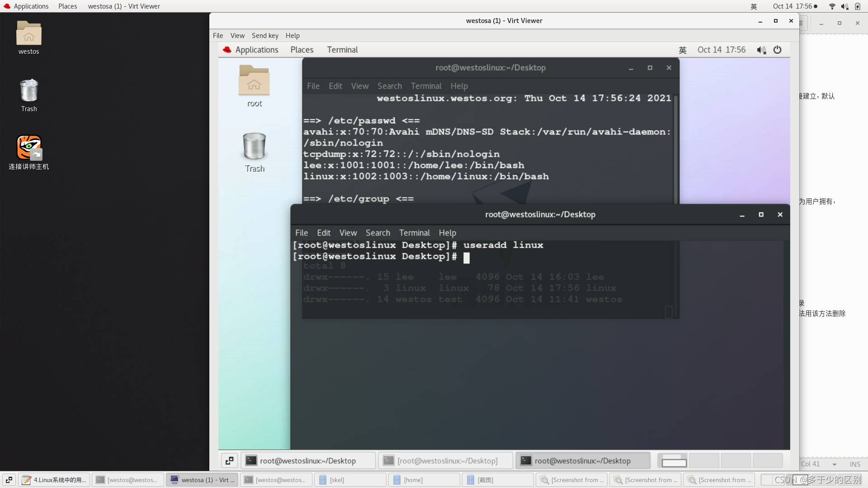
Task: Open guest Places menu
Action: [302, 50]
